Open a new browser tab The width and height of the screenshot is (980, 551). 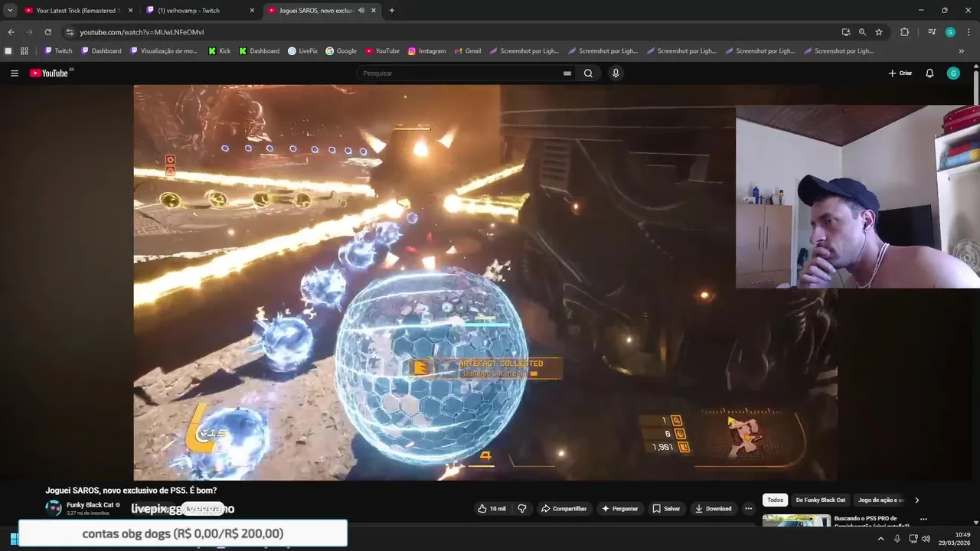point(392,11)
